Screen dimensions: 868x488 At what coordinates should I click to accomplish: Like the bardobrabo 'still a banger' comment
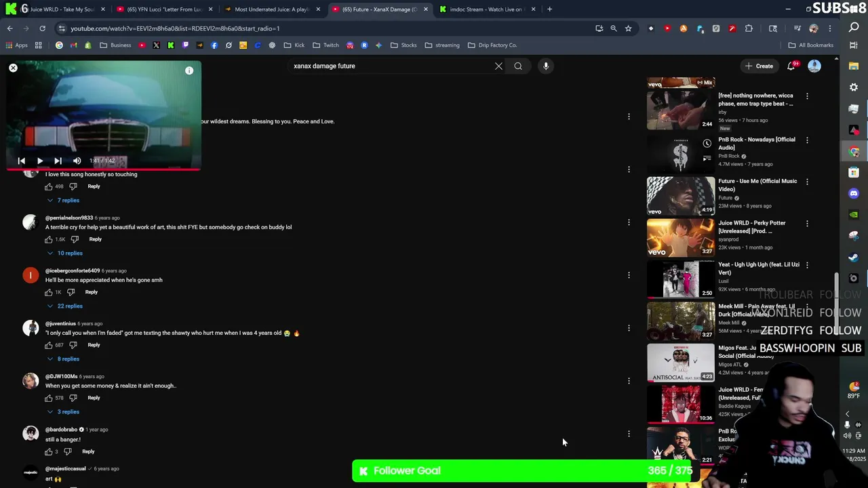click(49, 451)
